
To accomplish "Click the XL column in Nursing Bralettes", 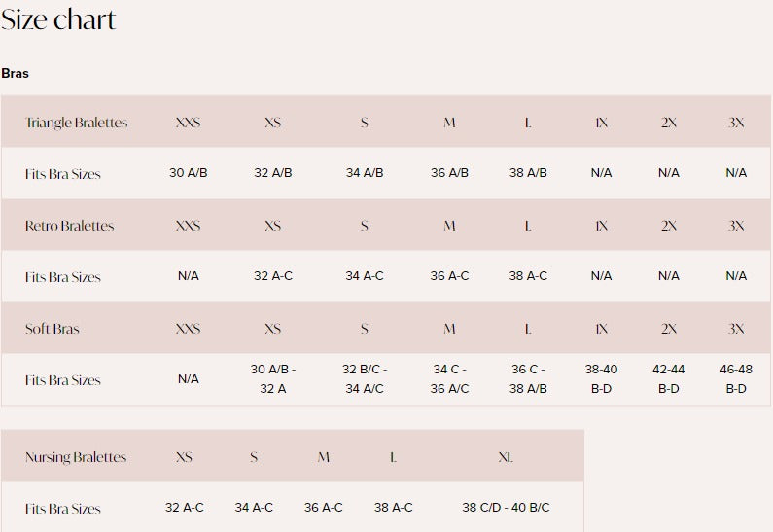I will tap(506, 457).
